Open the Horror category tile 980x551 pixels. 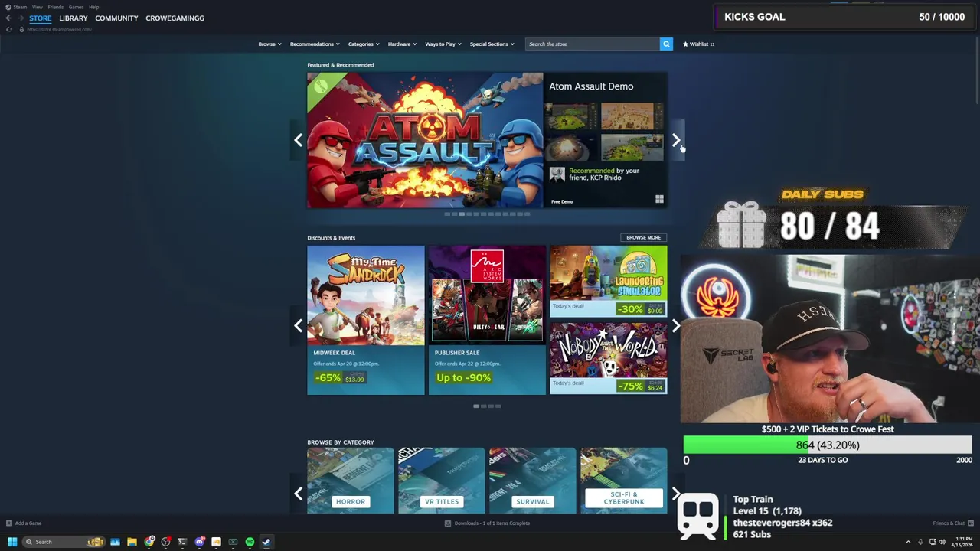(351, 481)
